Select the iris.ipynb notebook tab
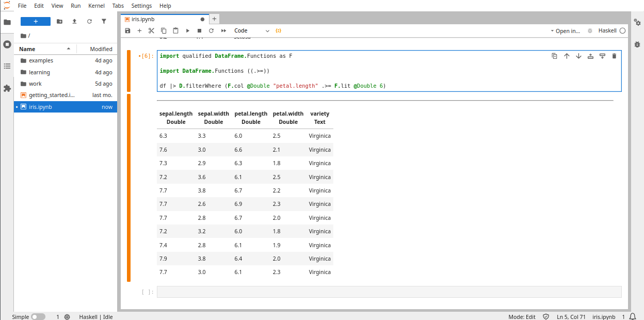This screenshot has height=320, width=644. coord(164,19)
